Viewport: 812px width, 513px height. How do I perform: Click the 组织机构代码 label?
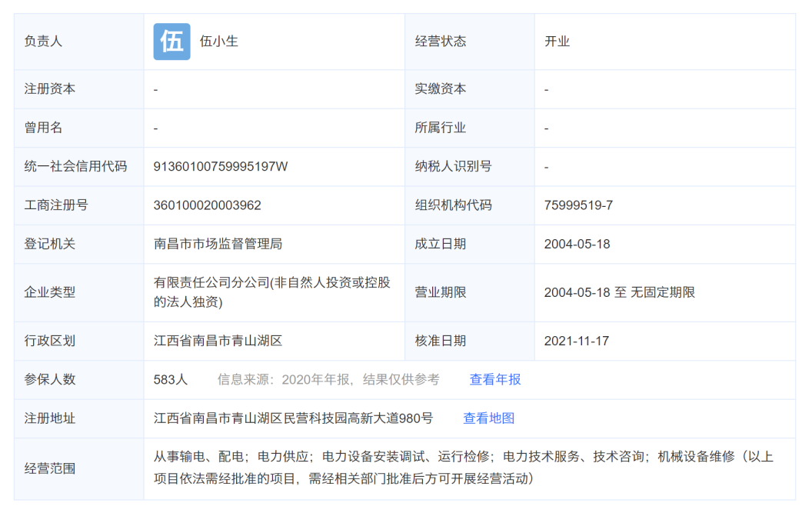(453, 205)
